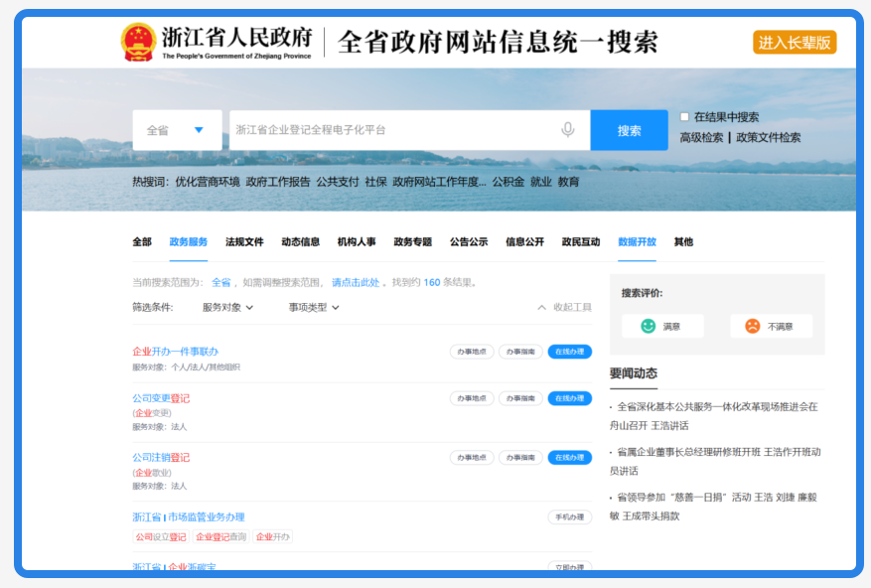Click the microphone voice search icon
Image resolution: width=871 pixels, height=588 pixels.
[567, 130]
